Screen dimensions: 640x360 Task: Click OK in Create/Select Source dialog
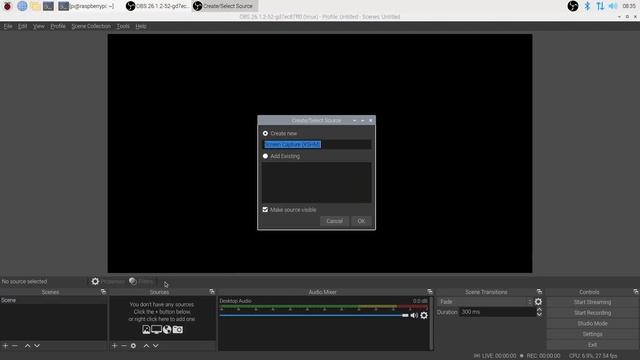[x=361, y=221]
